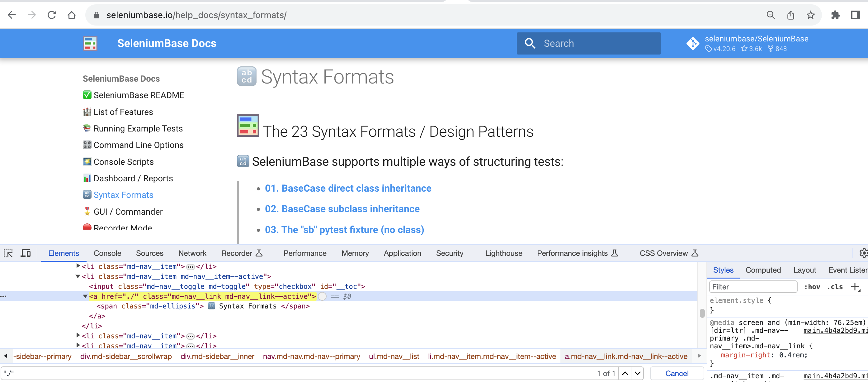Screen dimensions: 868x382
Task: Toggle the .cls class editor panel
Action: (x=835, y=287)
